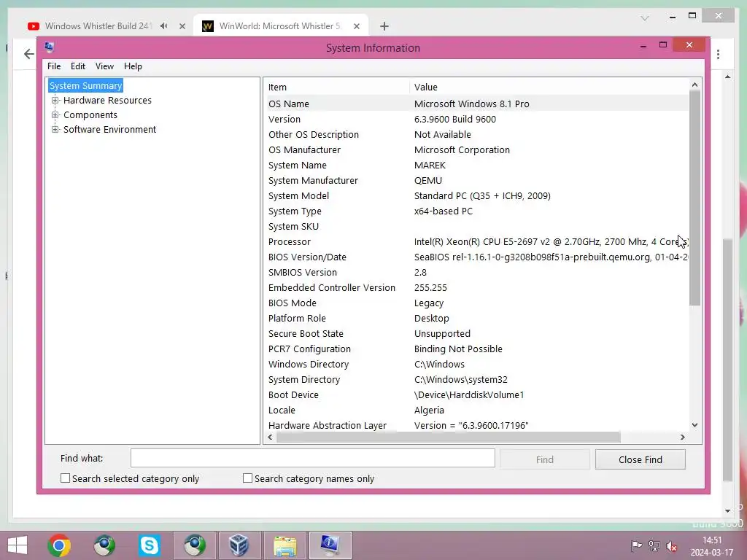Click the Find what text field
The image size is (747, 560).
312,458
